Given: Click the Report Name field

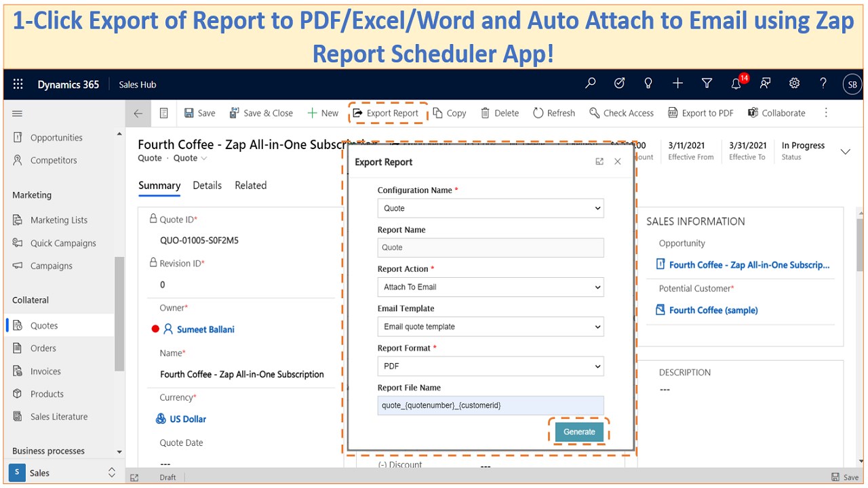Looking at the screenshot, I should tap(490, 247).
